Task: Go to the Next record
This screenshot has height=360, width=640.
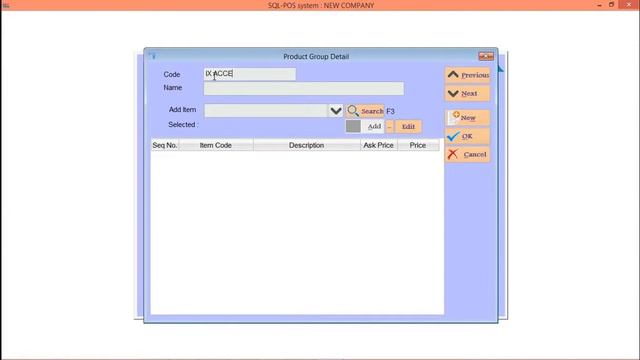Action: point(467,93)
